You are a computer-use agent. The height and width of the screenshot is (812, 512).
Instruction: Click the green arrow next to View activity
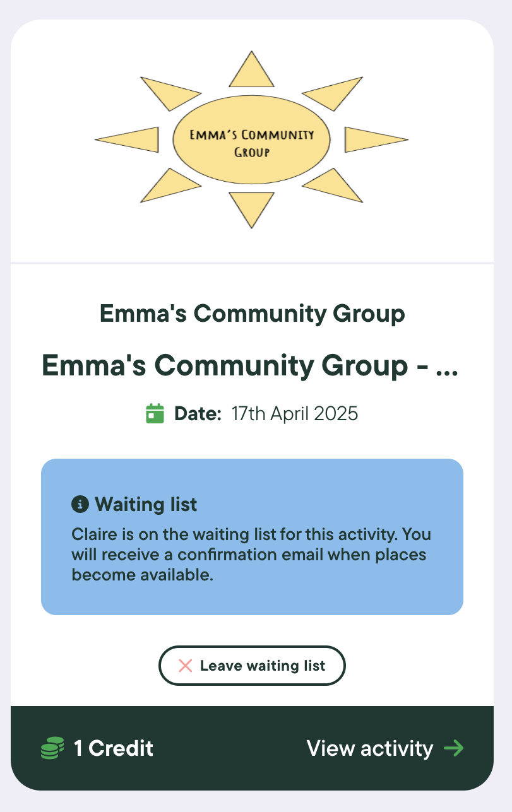[453, 748]
